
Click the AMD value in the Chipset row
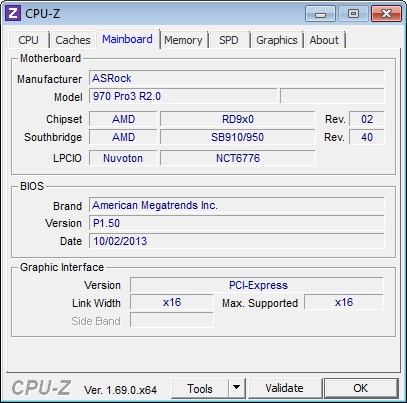coord(123,119)
